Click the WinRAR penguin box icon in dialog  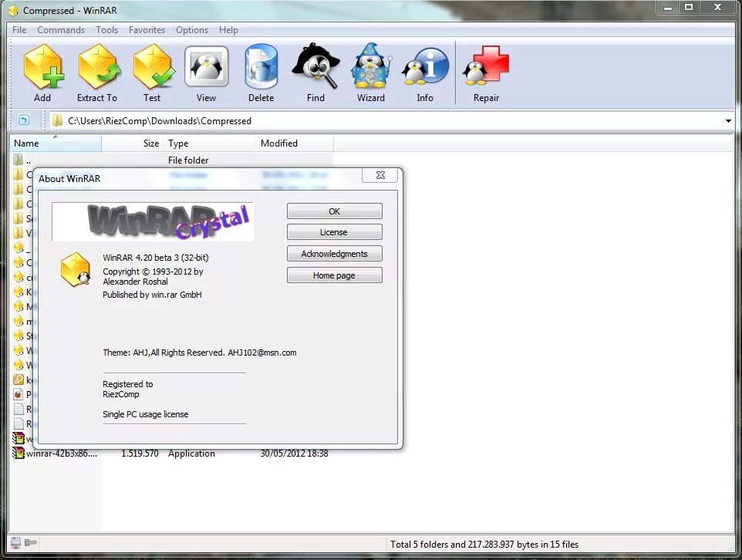pyautogui.click(x=76, y=269)
